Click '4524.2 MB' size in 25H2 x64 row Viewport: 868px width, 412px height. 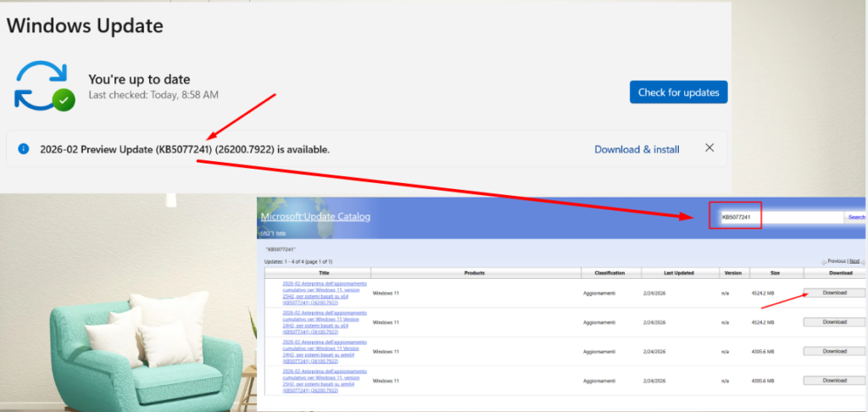(x=763, y=293)
